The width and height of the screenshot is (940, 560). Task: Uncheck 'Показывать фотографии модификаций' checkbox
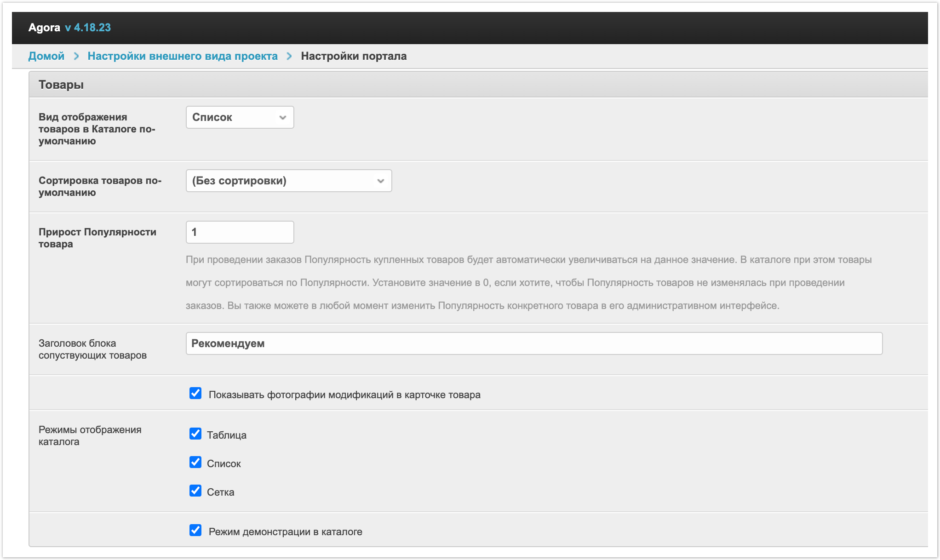[195, 394]
